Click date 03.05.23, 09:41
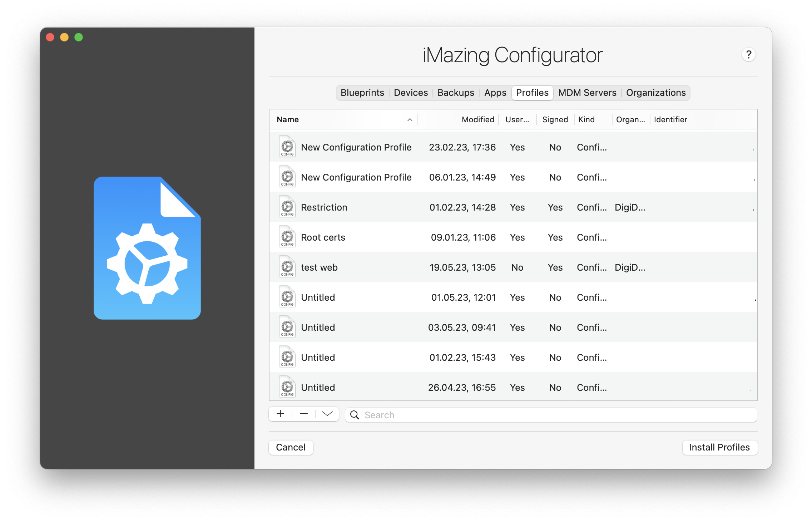The width and height of the screenshot is (812, 522). point(462,328)
